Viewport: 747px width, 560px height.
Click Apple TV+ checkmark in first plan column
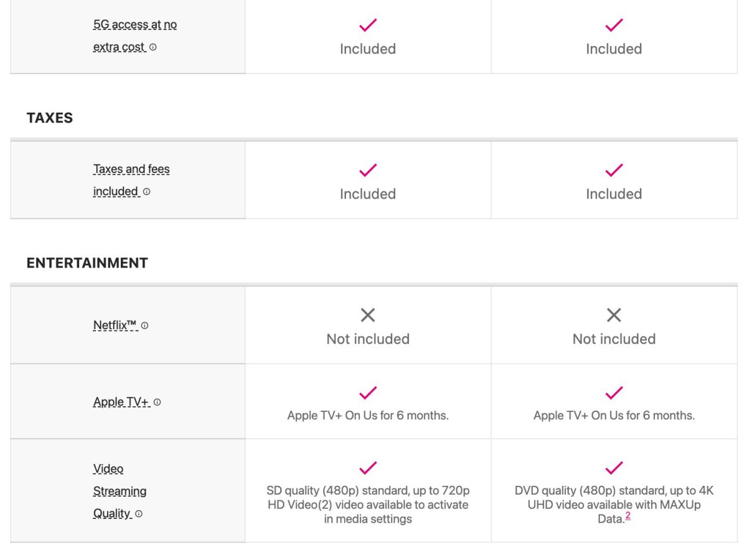point(368,393)
